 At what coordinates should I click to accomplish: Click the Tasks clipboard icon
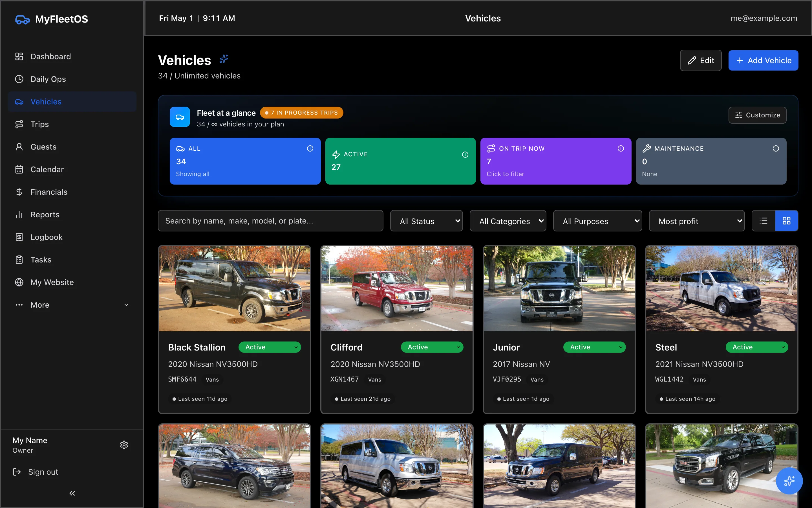19,260
